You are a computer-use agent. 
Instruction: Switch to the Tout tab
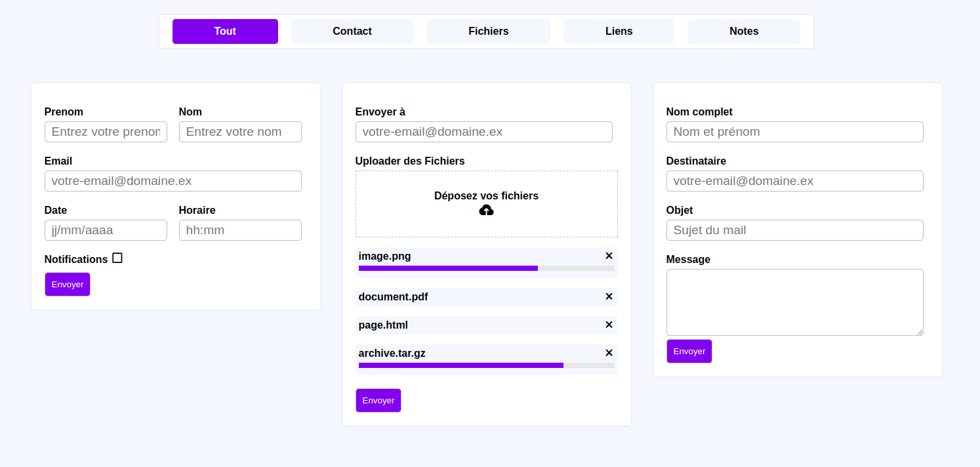coord(225,31)
